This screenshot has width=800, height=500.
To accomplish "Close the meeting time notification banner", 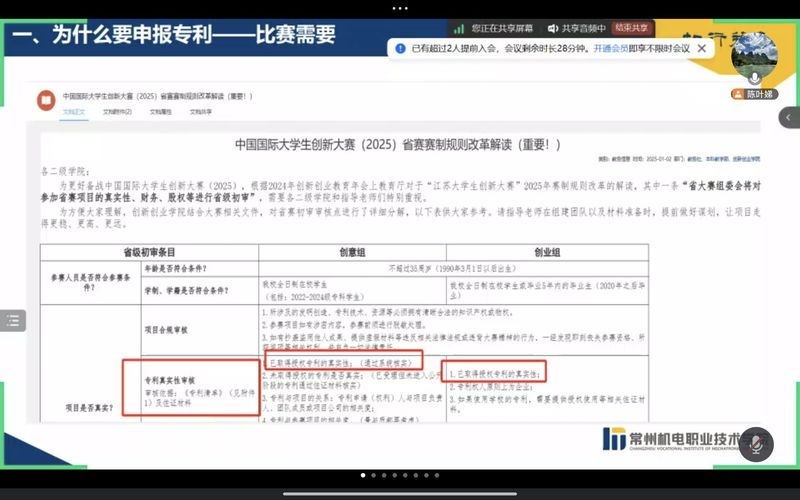I will [703, 48].
